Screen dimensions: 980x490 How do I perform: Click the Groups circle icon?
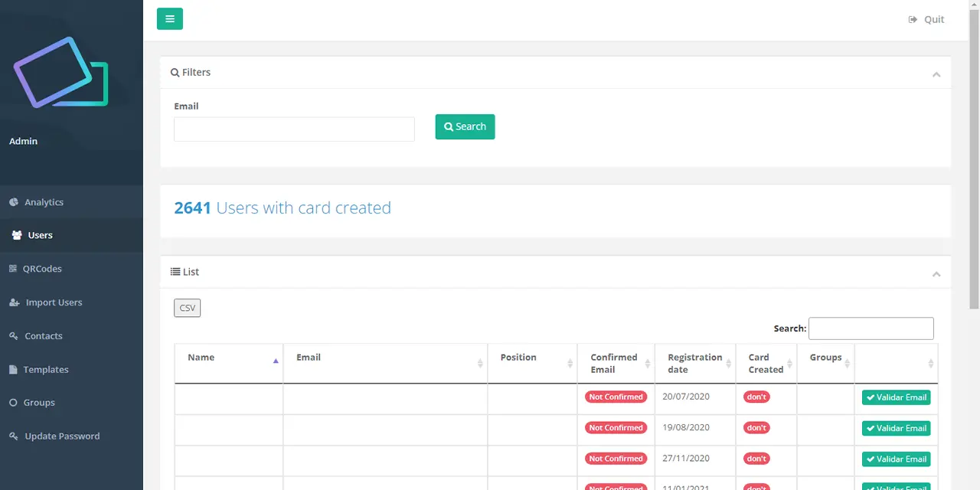point(13,403)
